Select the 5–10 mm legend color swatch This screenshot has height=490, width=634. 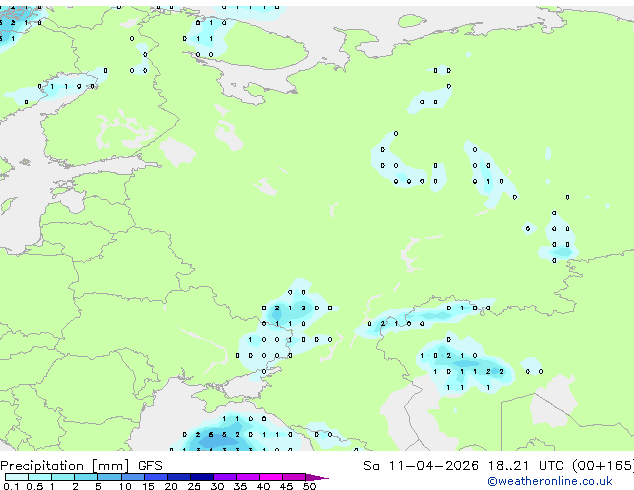(109, 477)
